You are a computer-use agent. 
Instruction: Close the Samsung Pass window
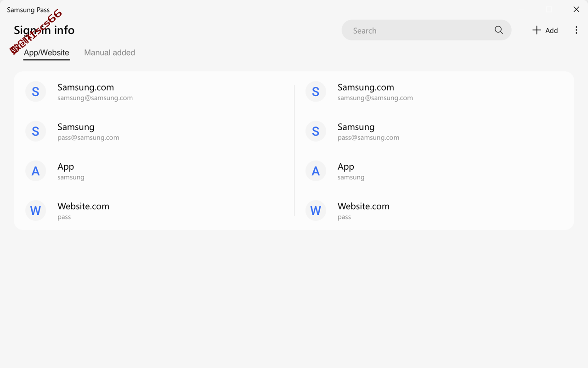[x=576, y=9]
